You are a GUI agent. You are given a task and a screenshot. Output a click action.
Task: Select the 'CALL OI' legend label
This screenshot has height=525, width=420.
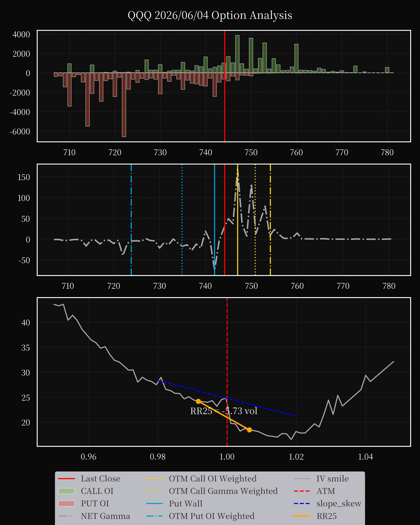tap(97, 491)
